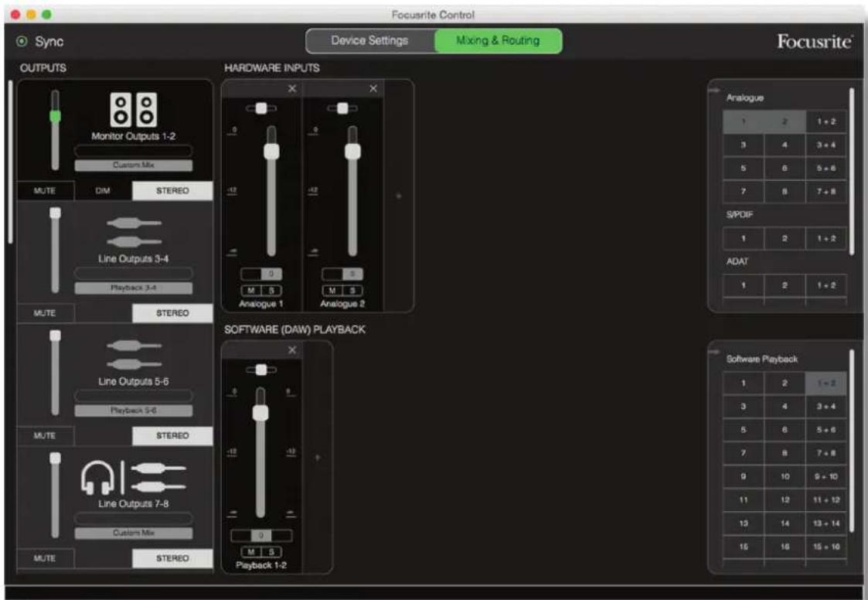Select Software Playback 15+16 pair
The image size is (868, 600).
pyautogui.click(x=826, y=547)
